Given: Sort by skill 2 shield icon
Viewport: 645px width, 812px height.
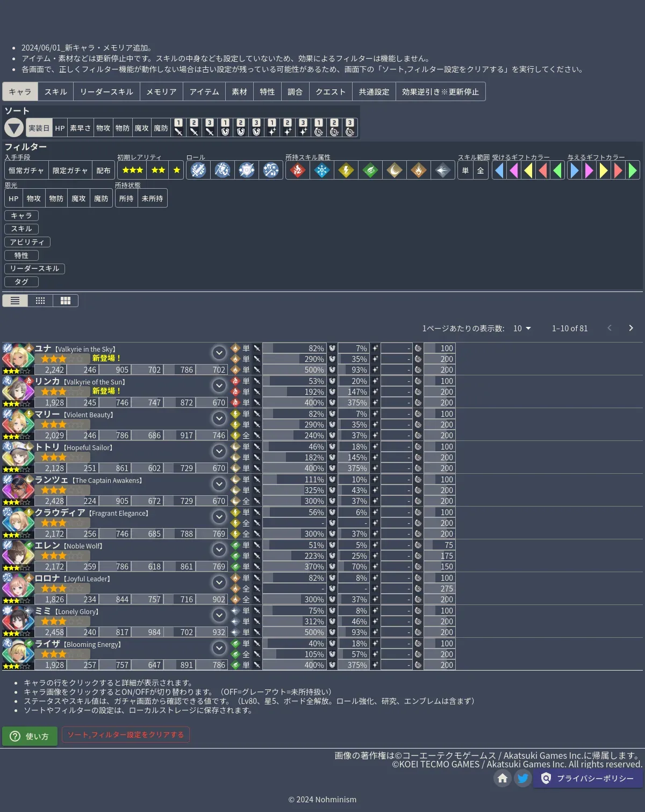Looking at the screenshot, I should 241,128.
